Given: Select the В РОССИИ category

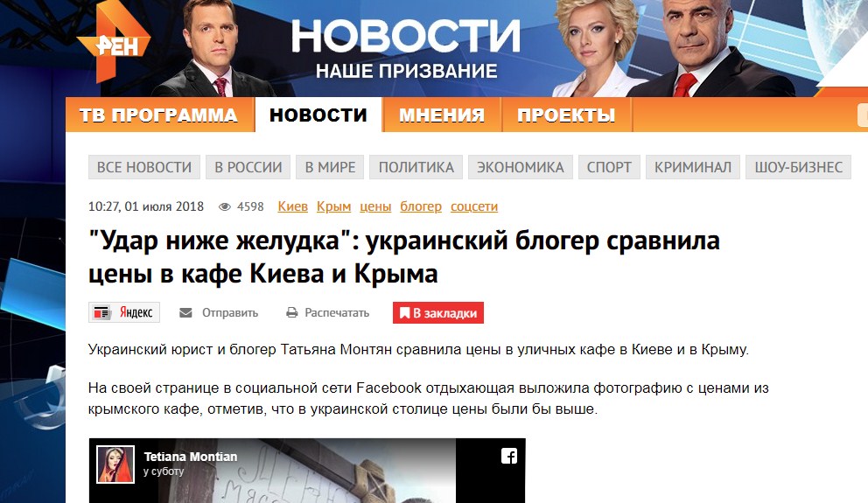Looking at the screenshot, I should 248,167.
